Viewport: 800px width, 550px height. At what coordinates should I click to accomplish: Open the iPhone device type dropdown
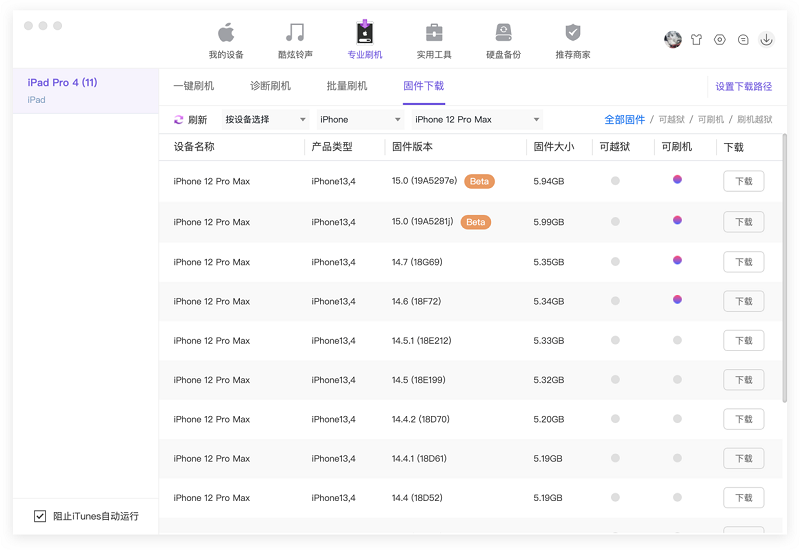(x=359, y=120)
